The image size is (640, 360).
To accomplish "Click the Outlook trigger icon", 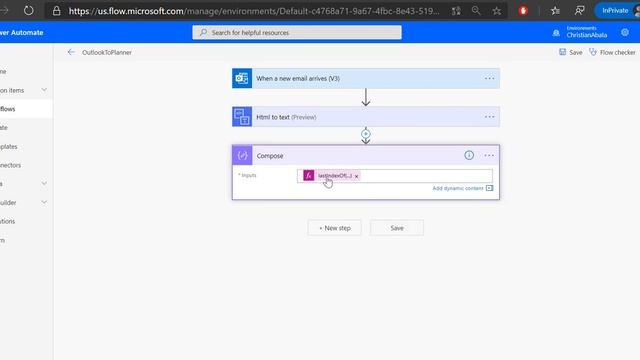I will point(242,78).
